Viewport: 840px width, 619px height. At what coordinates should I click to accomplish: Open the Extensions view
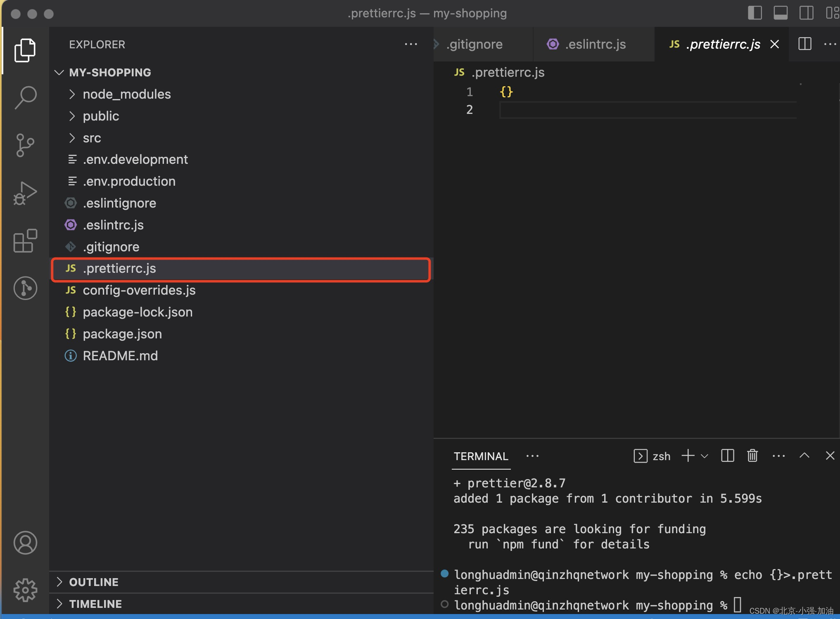[25, 241]
